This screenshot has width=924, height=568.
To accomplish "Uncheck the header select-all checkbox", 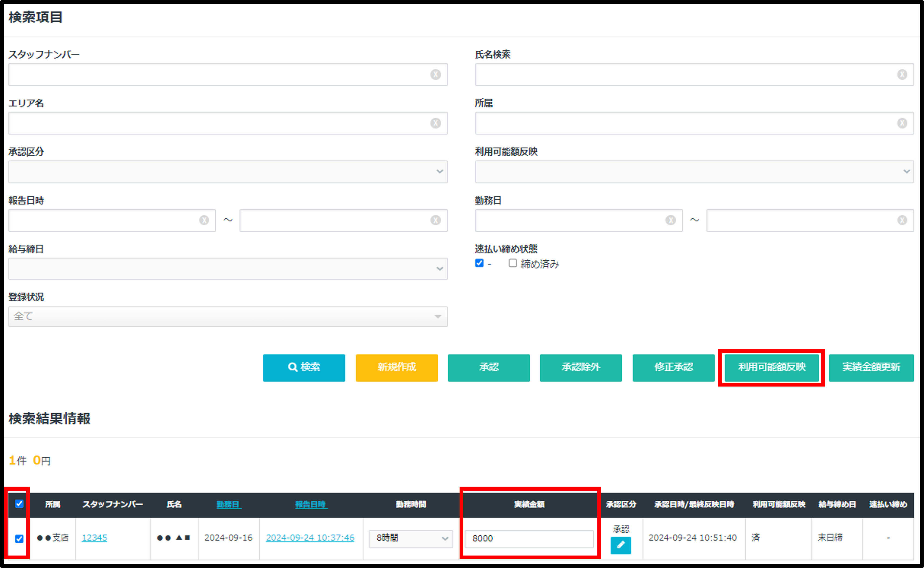I will 19,504.
